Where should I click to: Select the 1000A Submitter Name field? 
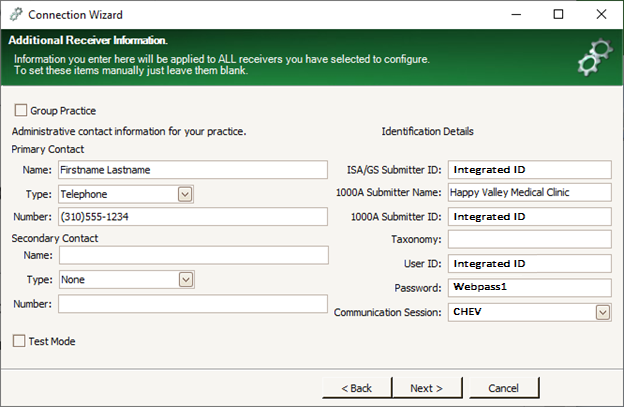tap(530, 193)
